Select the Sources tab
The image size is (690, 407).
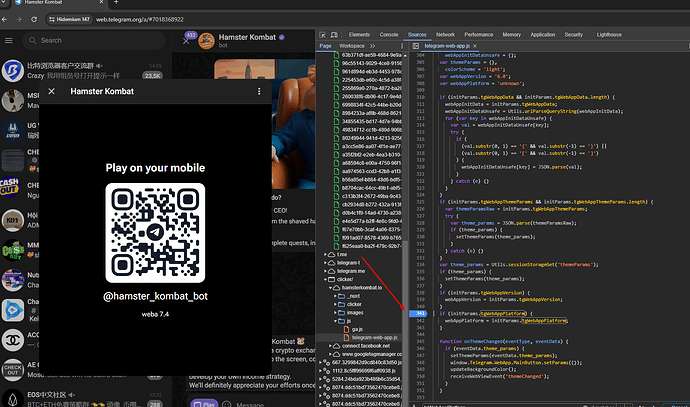tap(417, 35)
